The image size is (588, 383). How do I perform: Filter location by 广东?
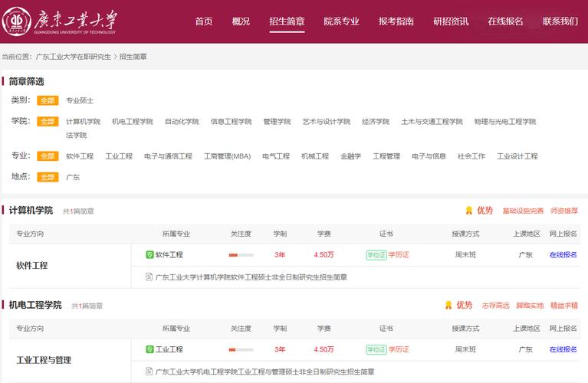point(73,177)
